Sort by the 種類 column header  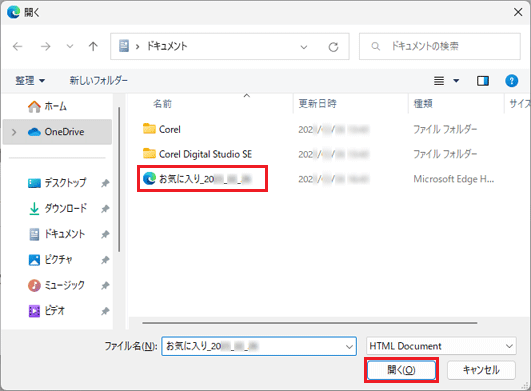click(x=423, y=104)
